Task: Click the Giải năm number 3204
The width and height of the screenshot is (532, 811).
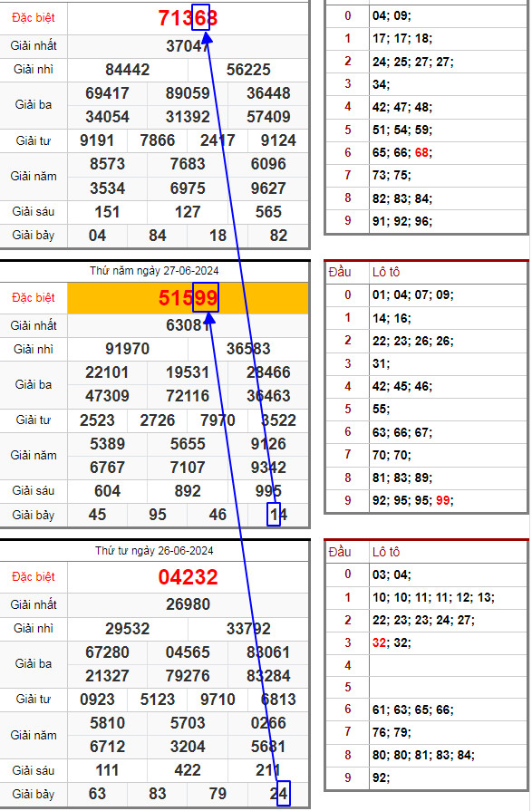Action: [x=188, y=747]
